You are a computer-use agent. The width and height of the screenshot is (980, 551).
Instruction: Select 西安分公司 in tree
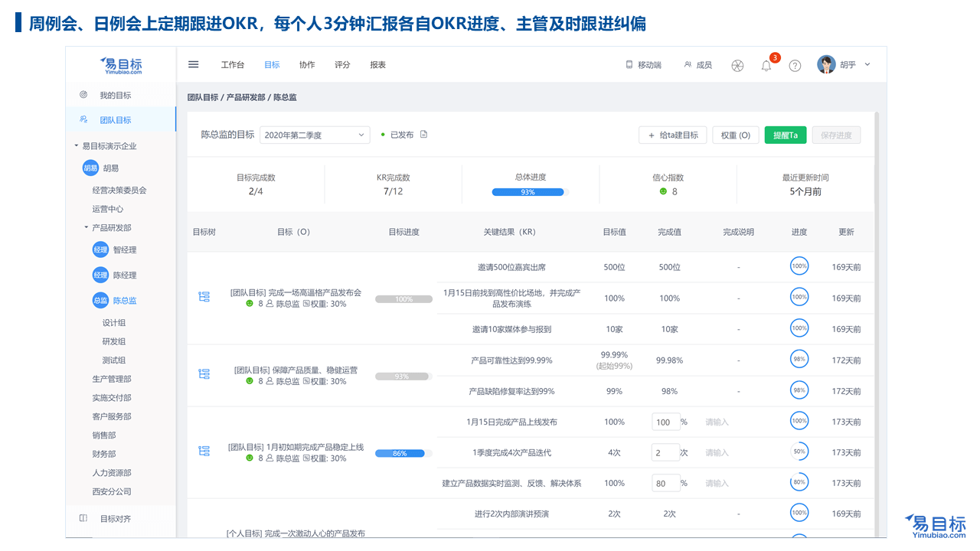tap(112, 491)
